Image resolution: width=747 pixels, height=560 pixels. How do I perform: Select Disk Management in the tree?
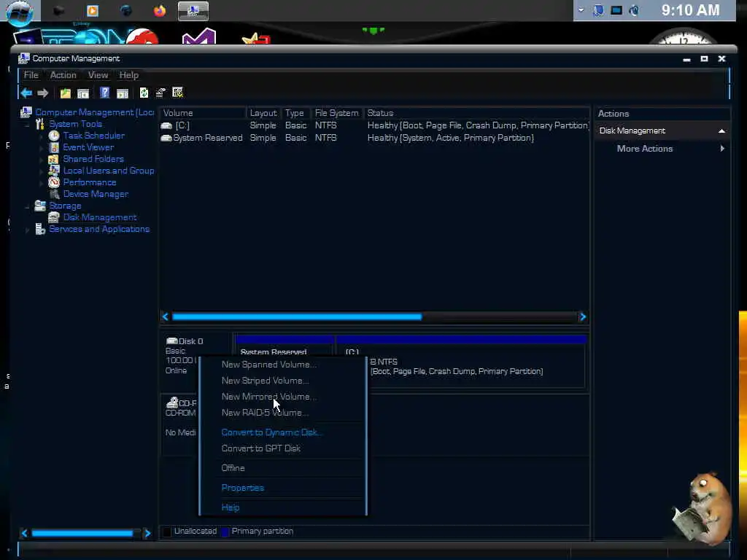coord(99,217)
